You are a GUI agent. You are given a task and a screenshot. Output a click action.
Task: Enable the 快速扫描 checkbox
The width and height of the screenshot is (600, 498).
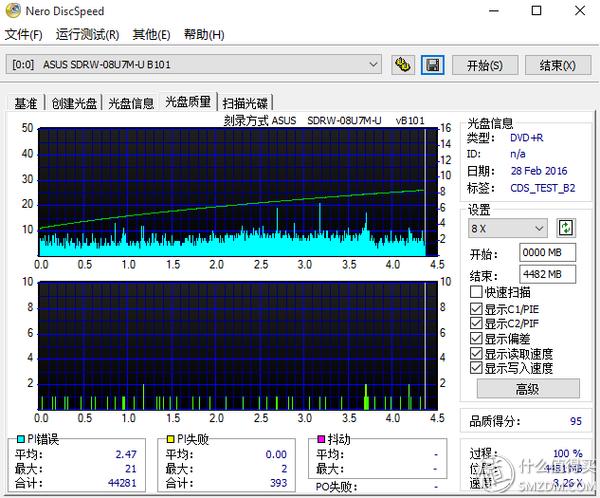click(477, 292)
